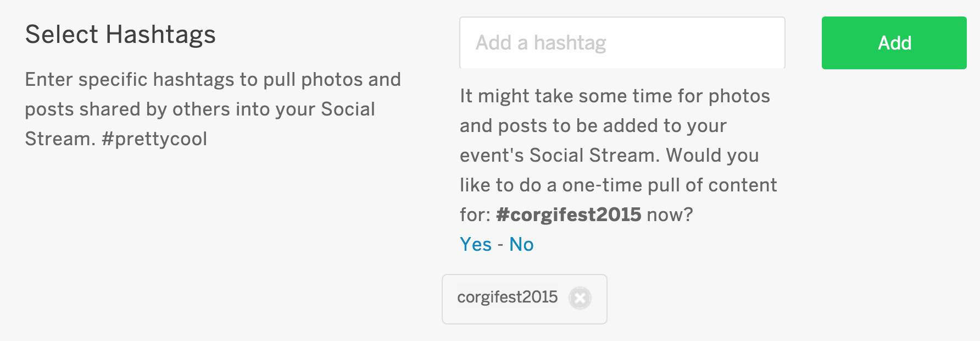Click 'and posts to be added' line

click(593, 125)
